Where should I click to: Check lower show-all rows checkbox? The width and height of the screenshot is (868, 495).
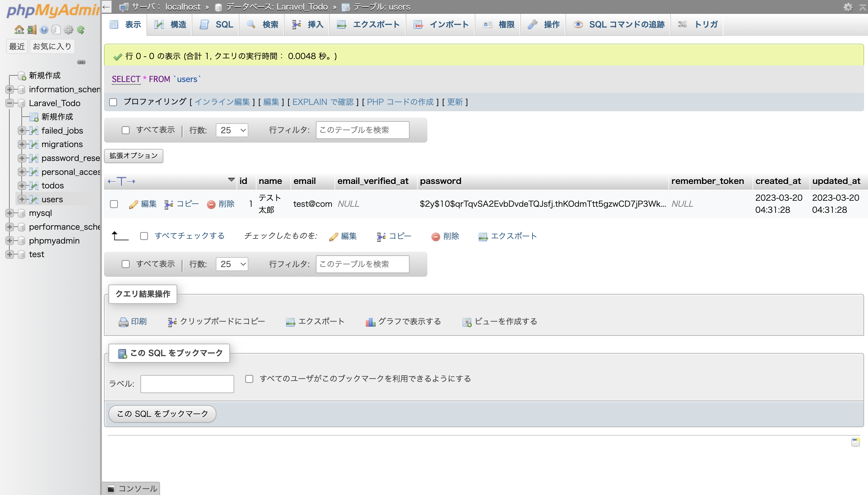click(x=126, y=264)
